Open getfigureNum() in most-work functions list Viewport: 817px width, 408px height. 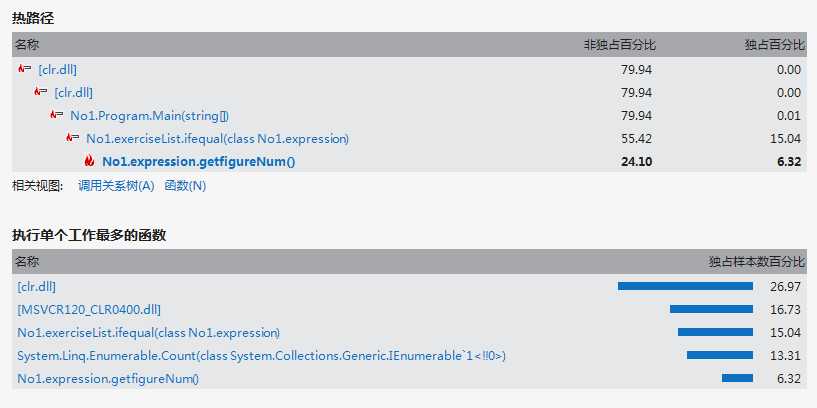(x=108, y=379)
